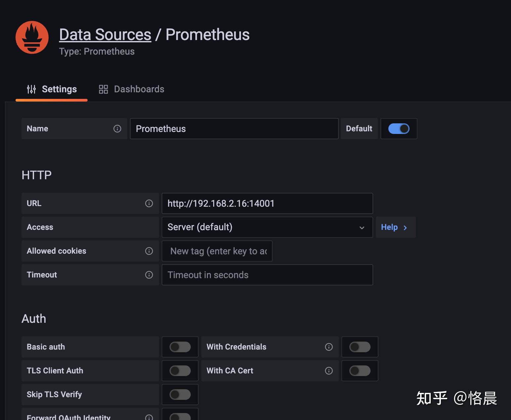Click the Prometheus flame logo icon
The height and width of the screenshot is (420, 511).
(x=32, y=37)
